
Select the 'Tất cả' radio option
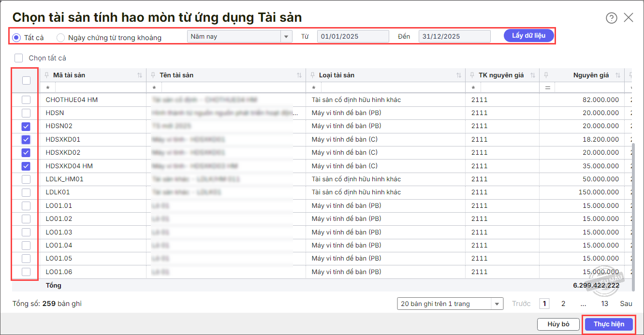17,37
